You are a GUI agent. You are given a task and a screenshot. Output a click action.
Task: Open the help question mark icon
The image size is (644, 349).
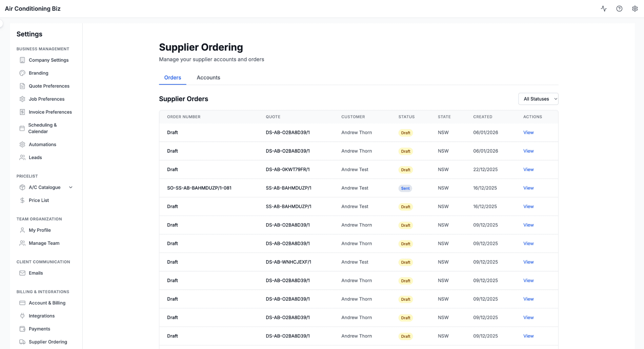[x=619, y=8]
